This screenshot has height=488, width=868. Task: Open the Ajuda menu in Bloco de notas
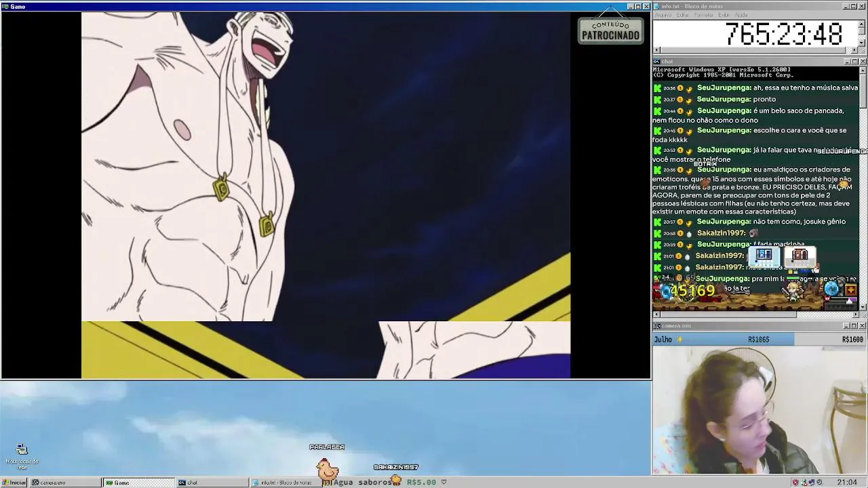741,15
